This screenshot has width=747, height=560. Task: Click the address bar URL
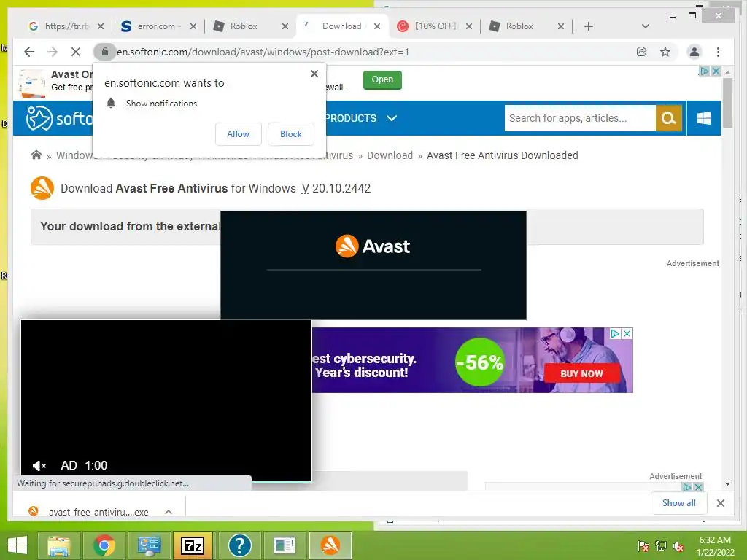[x=263, y=52]
